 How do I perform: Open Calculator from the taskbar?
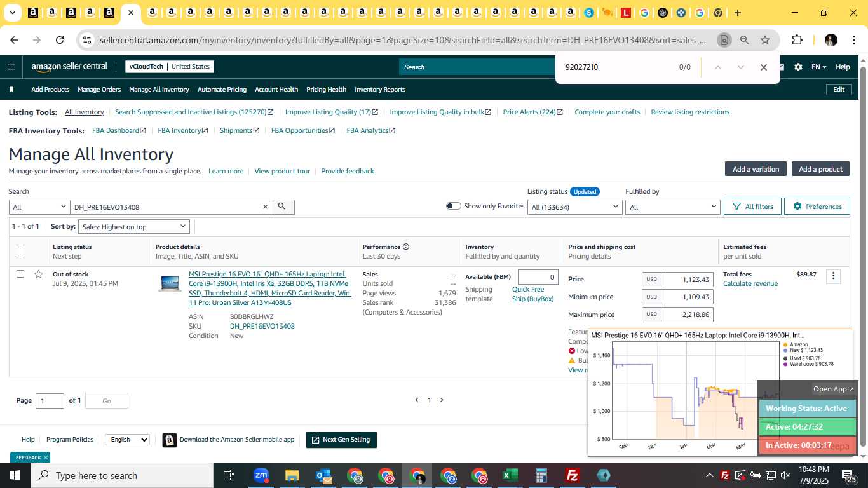coord(541,475)
